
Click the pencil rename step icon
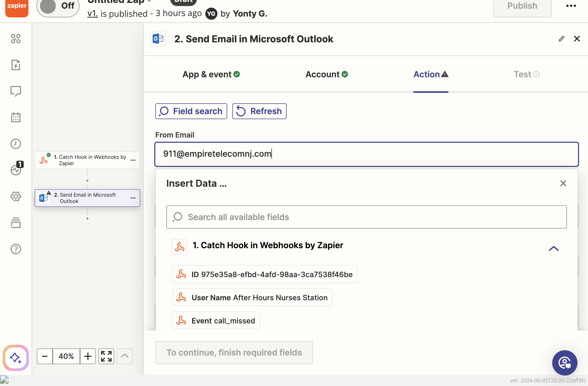(561, 39)
